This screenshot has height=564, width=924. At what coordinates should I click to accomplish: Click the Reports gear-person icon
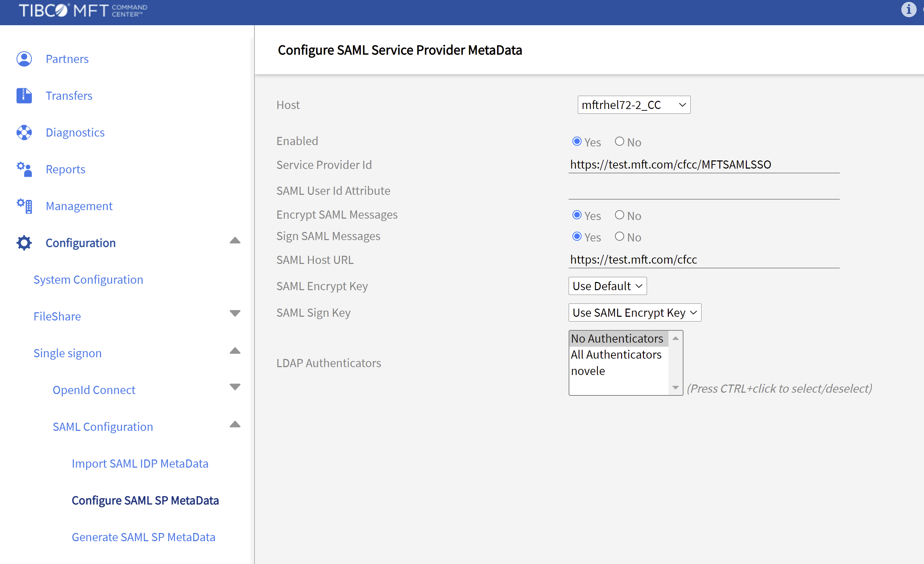24,169
